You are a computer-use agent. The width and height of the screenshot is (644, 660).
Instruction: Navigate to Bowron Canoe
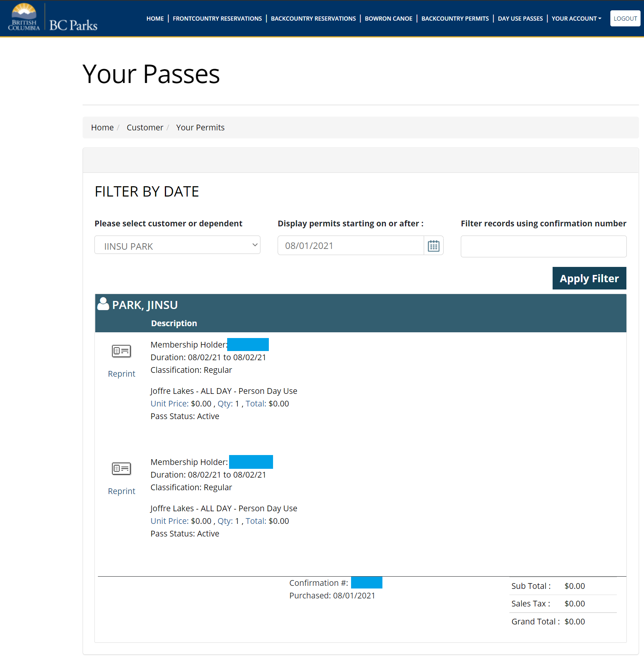tap(388, 18)
